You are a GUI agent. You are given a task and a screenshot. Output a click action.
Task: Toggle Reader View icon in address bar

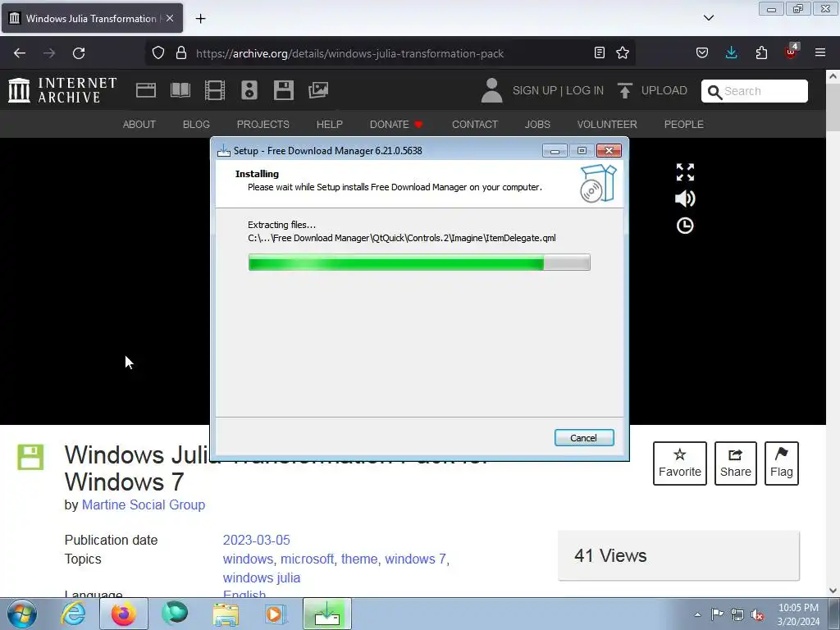click(x=600, y=52)
